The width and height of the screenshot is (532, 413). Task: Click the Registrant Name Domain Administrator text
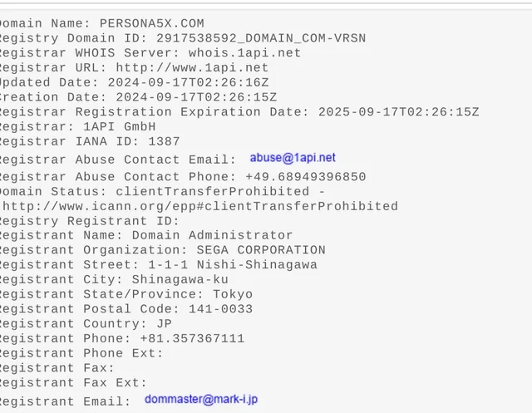[x=212, y=236]
